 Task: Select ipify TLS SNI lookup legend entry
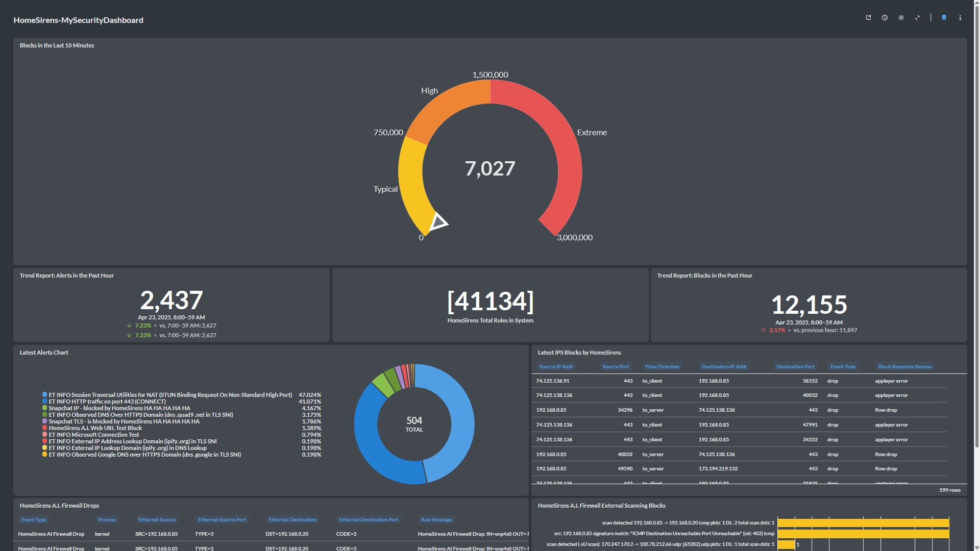tap(133, 441)
